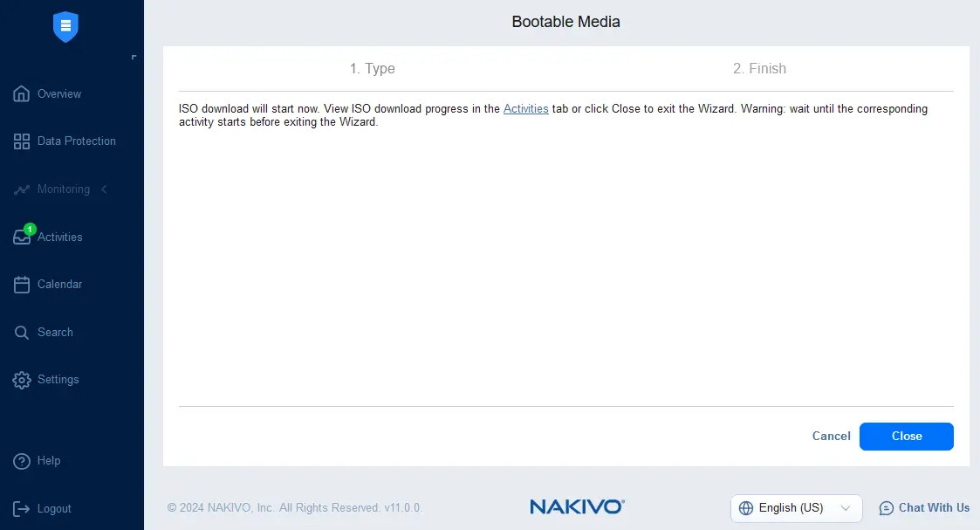Select the Data Protection grid icon
This screenshot has width=980, height=530.
[22, 141]
